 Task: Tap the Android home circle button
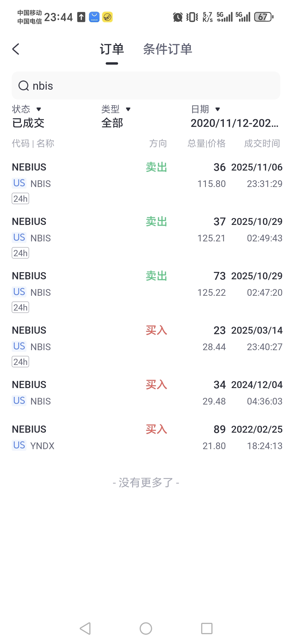tap(146, 628)
